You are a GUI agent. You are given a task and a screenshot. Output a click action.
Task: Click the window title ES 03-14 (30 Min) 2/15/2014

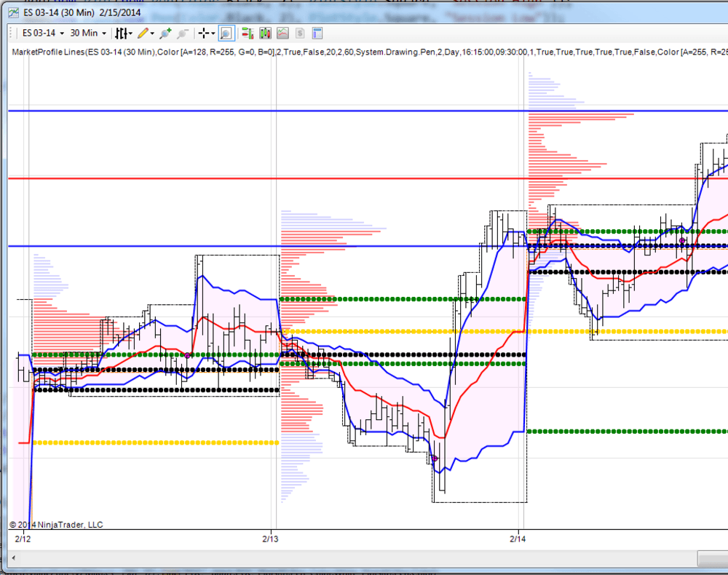82,12
